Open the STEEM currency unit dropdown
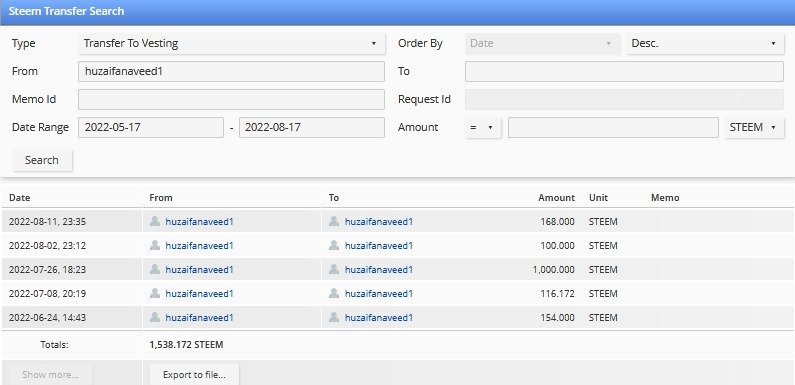The image size is (795, 385). [754, 127]
